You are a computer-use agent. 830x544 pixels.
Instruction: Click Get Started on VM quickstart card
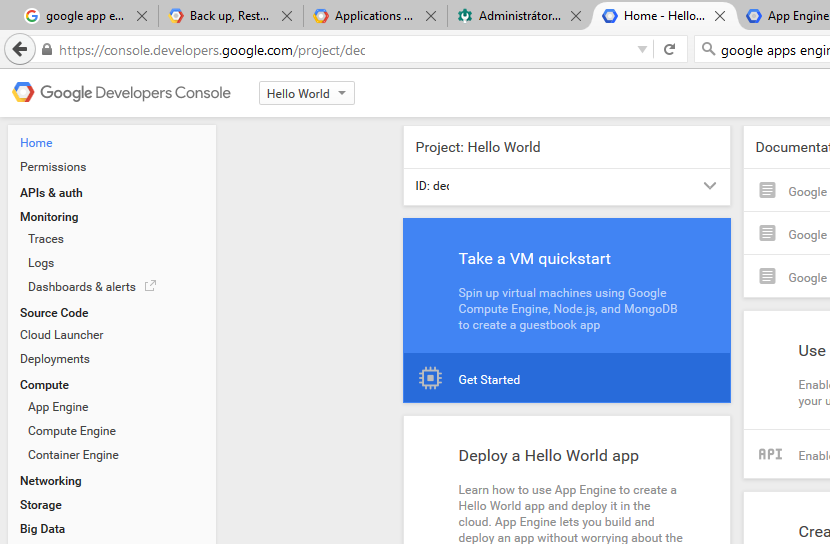click(x=489, y=379)
